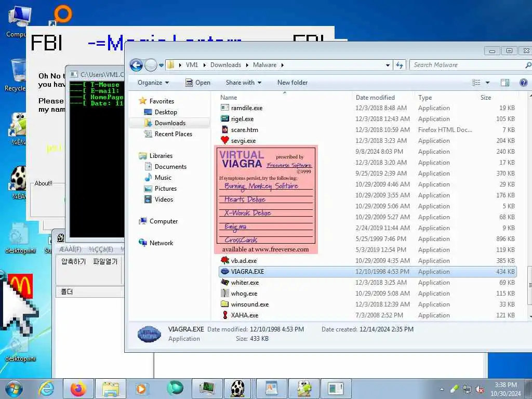The image size is (532, 399).
Task: Click the Help question mark icon
Action: [524, 83]
